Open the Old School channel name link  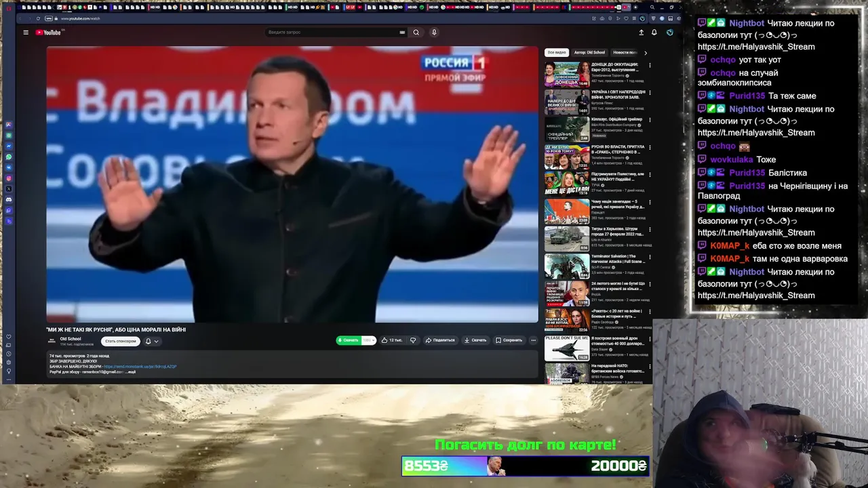tap(71, 339)
